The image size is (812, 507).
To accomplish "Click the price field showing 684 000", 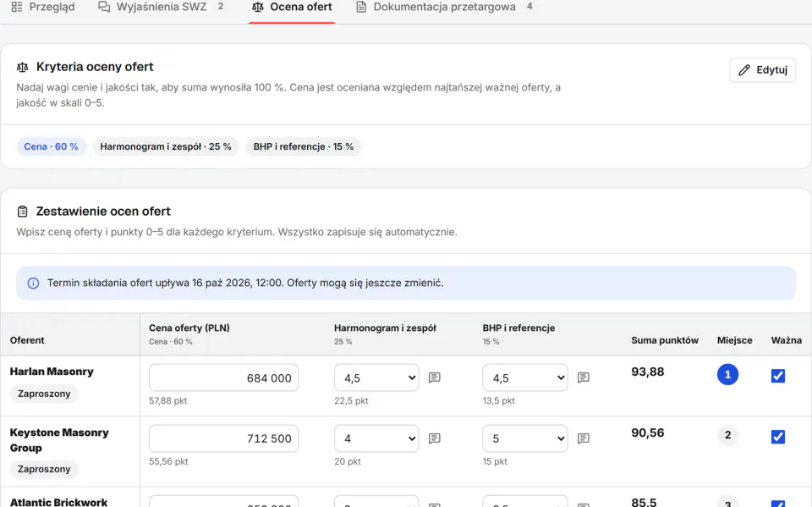I will coord(223,377).
